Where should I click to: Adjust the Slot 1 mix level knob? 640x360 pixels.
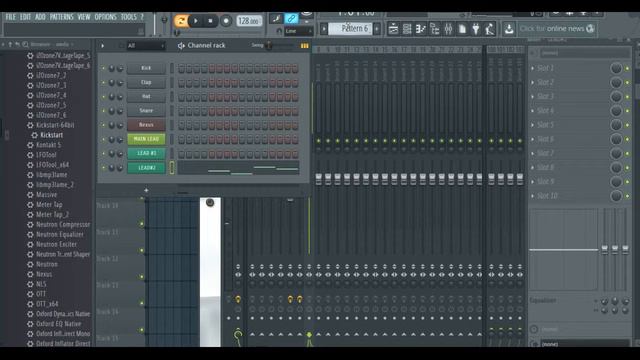[x=616, y=68]
